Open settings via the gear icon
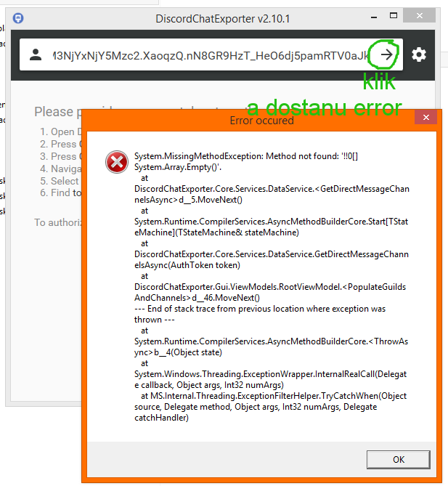Image resolution: width=448 pixels, height=486 pixels. pyautogui.click(x=418, y=55)
